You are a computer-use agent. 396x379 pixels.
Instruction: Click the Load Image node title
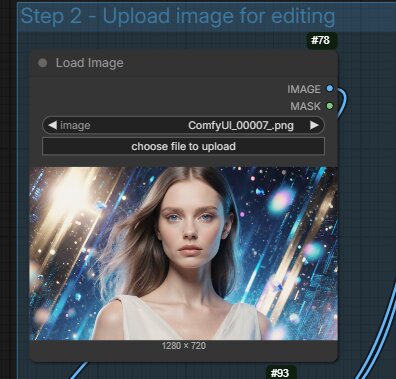tap(90, 63)
